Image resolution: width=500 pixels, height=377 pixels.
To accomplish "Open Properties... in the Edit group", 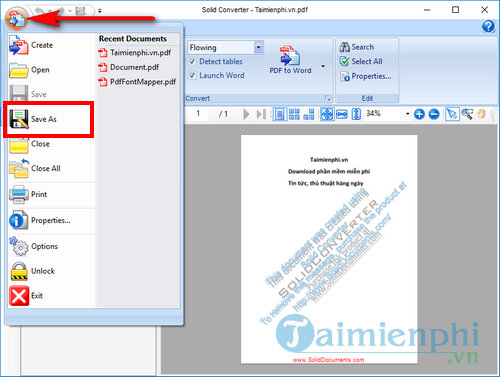I will click(365, 76).
